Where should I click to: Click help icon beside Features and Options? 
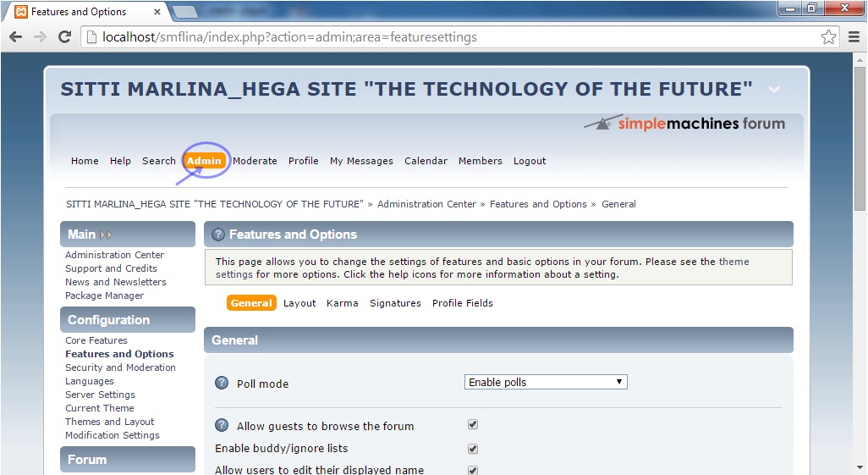(x=217, y=235)
